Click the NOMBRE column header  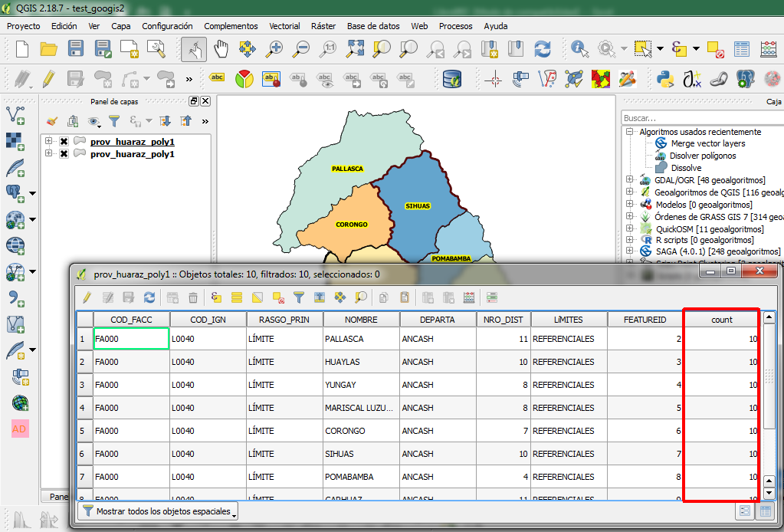362,320
